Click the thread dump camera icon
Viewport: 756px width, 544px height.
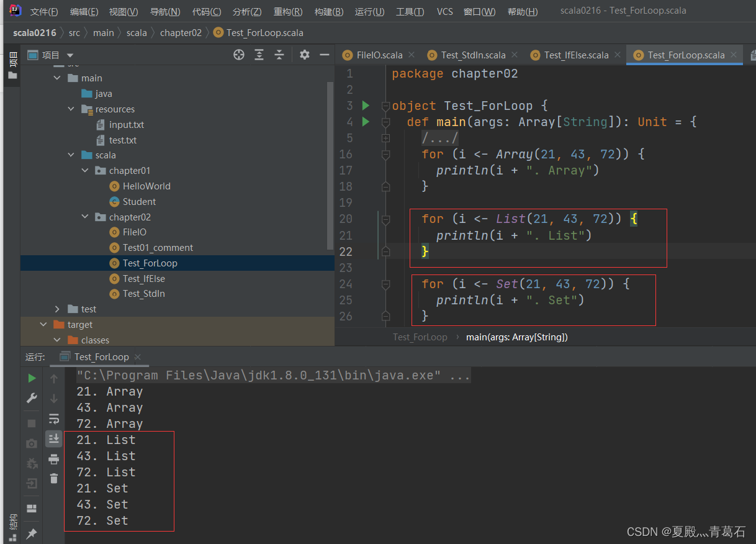(x=32, y=443)
